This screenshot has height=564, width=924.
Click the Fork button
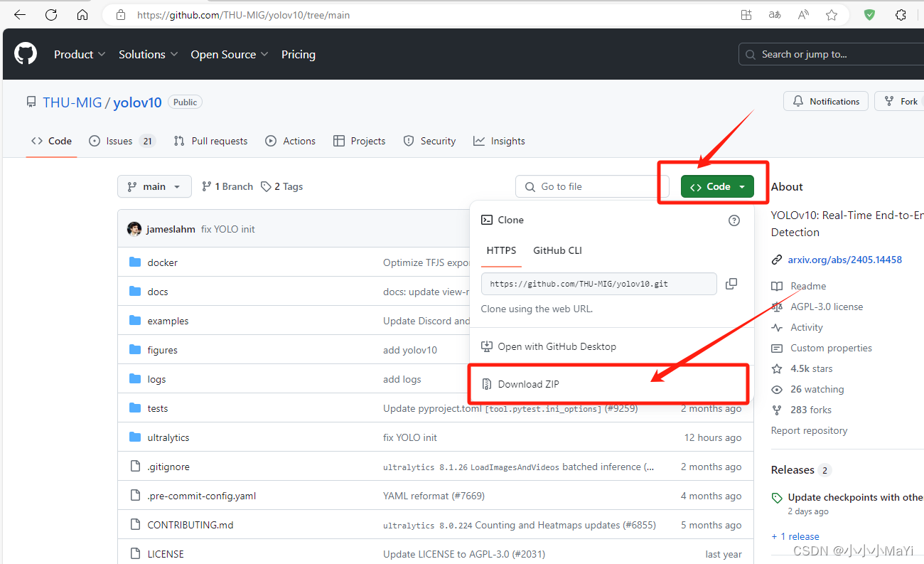[x=899, y=101]
